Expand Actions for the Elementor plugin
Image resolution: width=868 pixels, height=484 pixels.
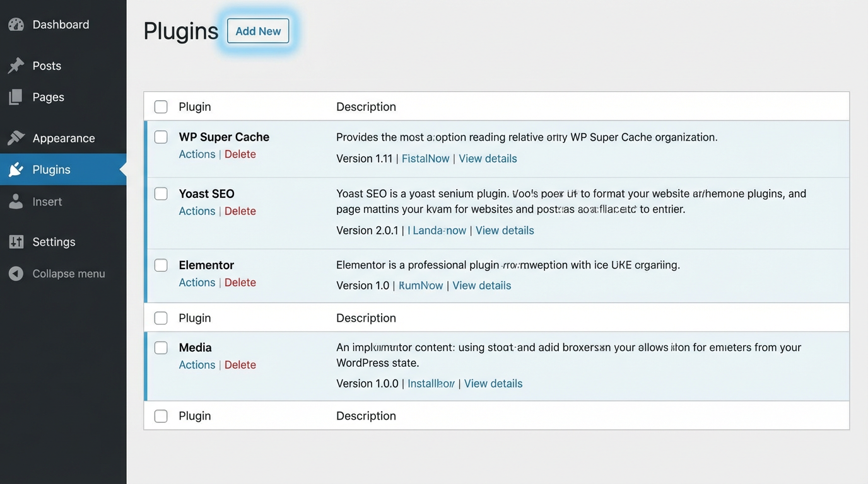tap(197, 282)
